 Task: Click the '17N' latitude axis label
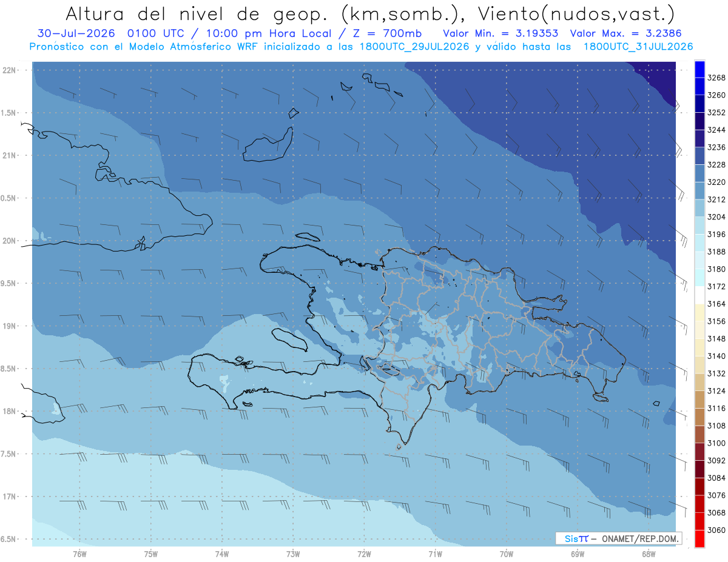click(x=10, y=497)
